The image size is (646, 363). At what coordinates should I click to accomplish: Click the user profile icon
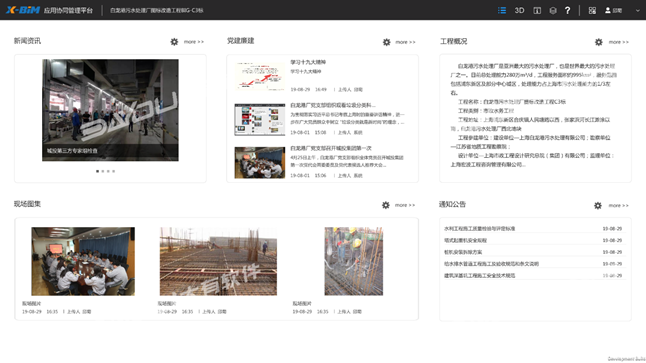(x=608, y=10)
